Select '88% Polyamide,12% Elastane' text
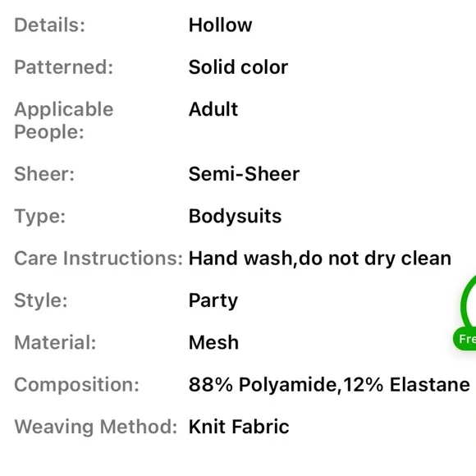The image size is (476, 476). pyautogui.click(x=329, y=385)
